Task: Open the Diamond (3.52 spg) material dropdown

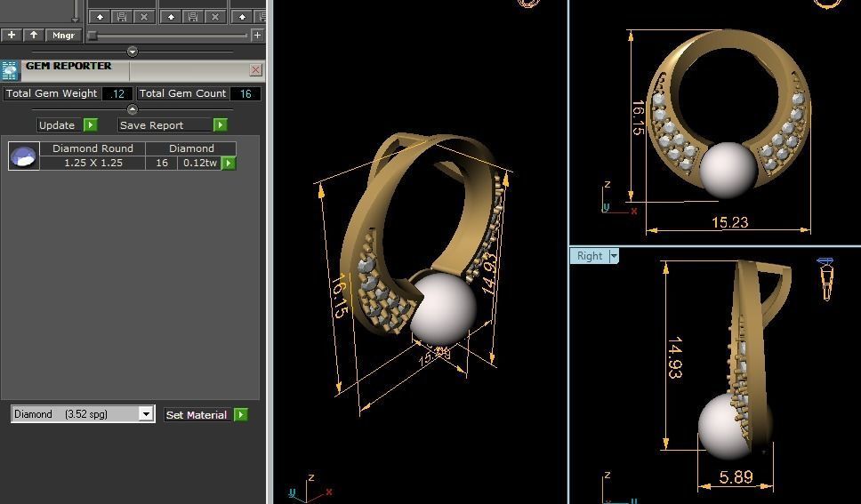Action: click(83, 414)
